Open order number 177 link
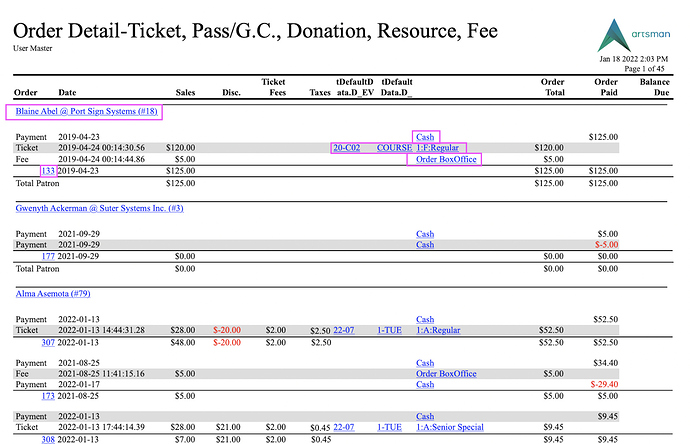This screenshot has width=690, height=444. 48,256
